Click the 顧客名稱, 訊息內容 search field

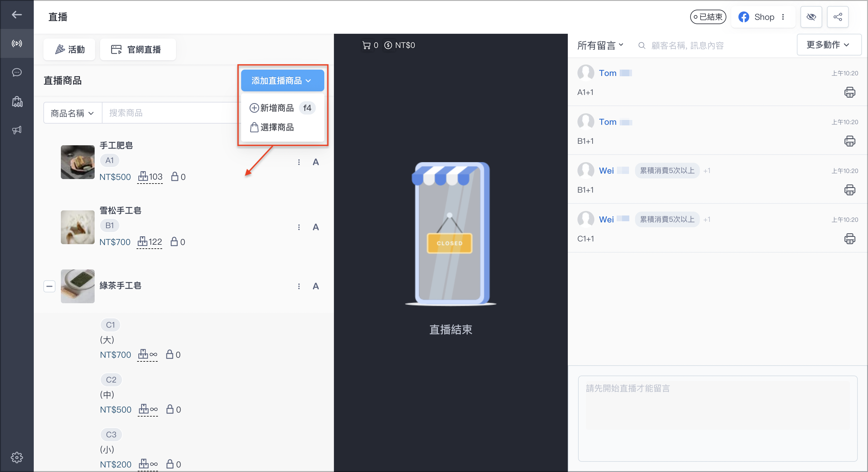(687, 46)
